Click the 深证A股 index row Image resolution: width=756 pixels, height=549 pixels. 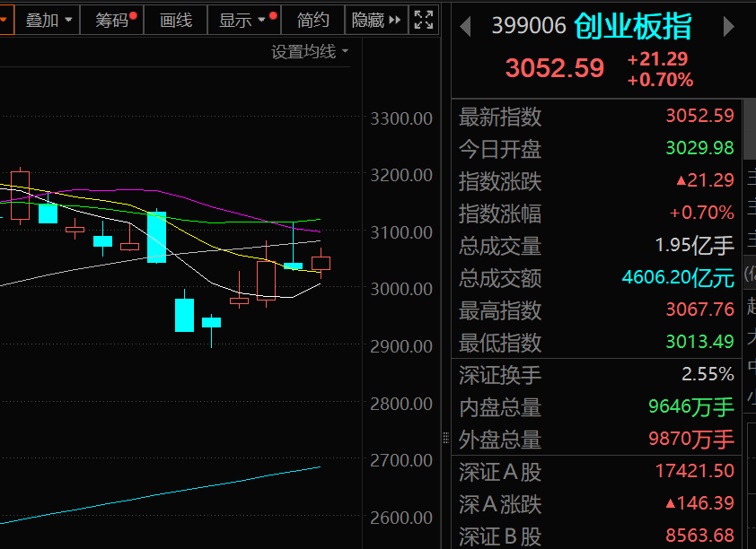pyautogui.click(x=596, y=471)
